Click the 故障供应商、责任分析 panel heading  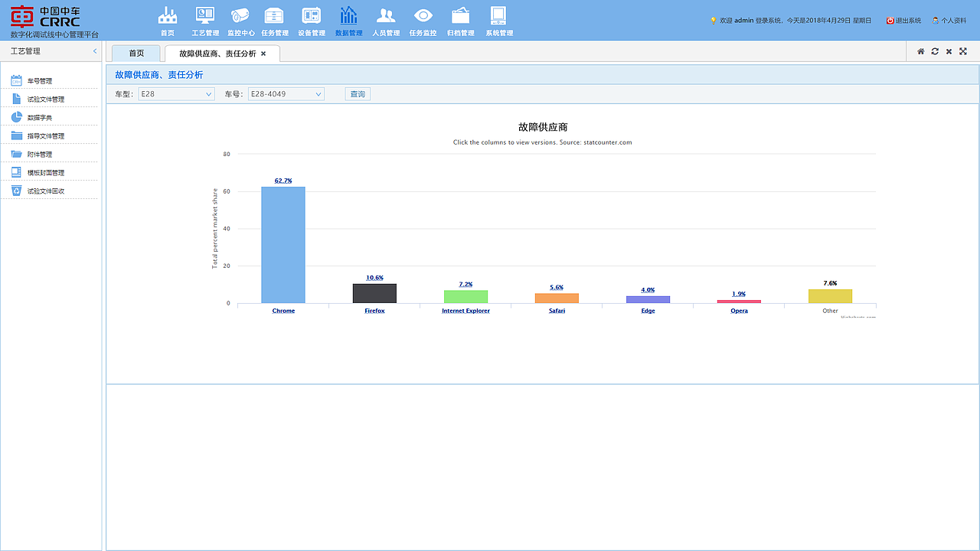click(x=159, y=75)
